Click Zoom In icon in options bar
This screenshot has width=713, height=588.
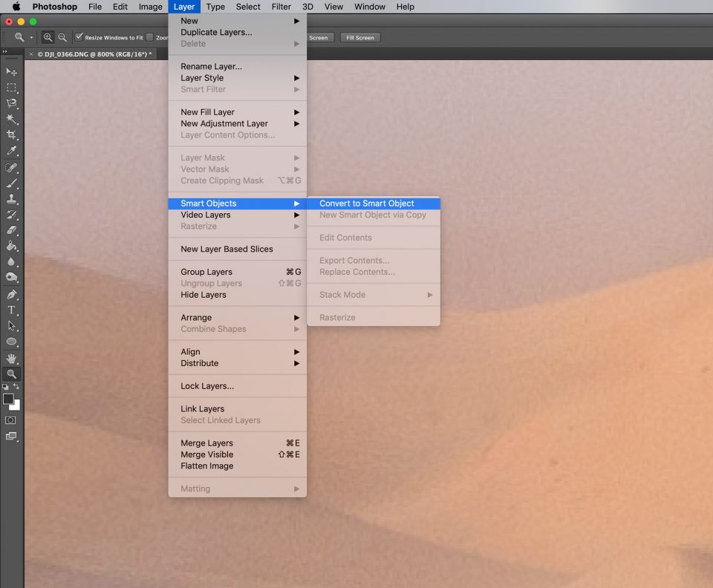48,37
